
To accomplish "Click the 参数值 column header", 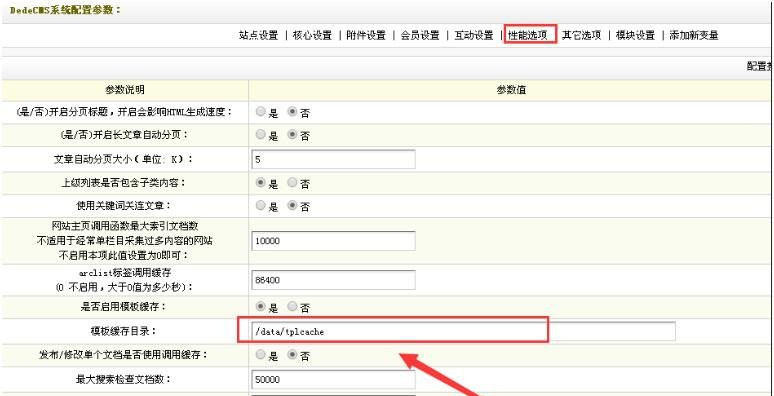I will pyautogui.click(x=510, y=90).
